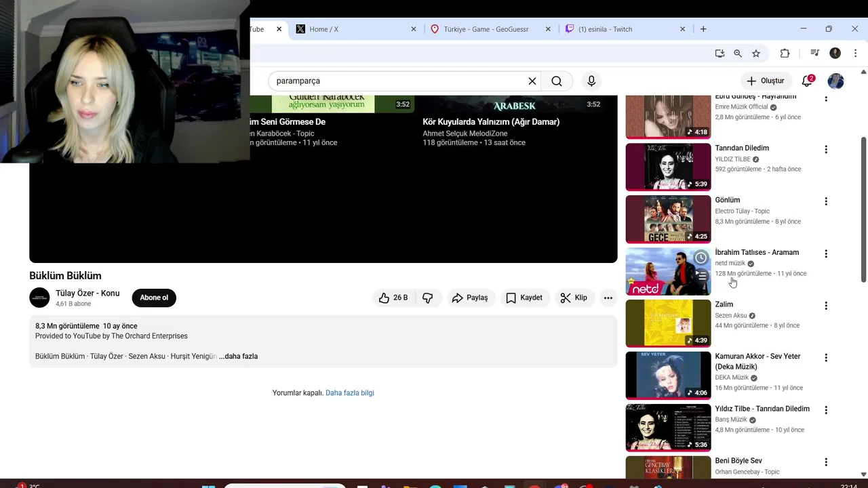Open options menu for Yıldız Tilbe - Tanrıdan Diledim
The height and width of the screenshot is (488, 868).
pyautogui.click(x=826, y=410)
